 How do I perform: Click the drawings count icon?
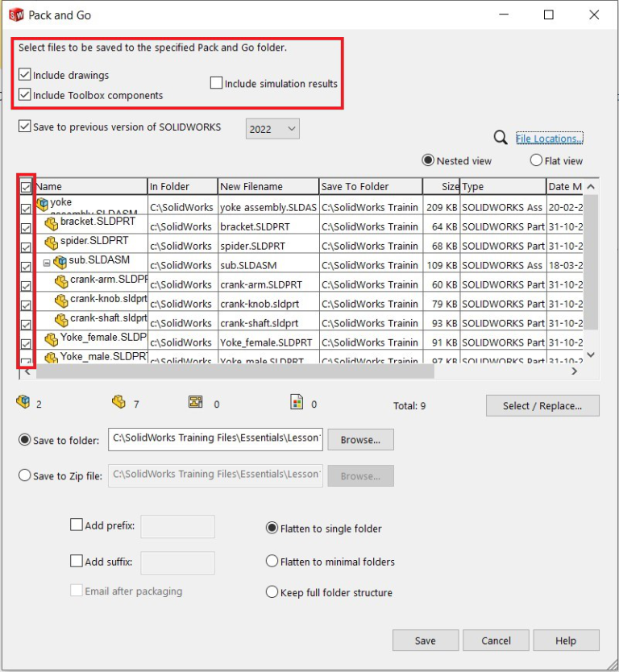pyautogui.click(x=196, y=402)
